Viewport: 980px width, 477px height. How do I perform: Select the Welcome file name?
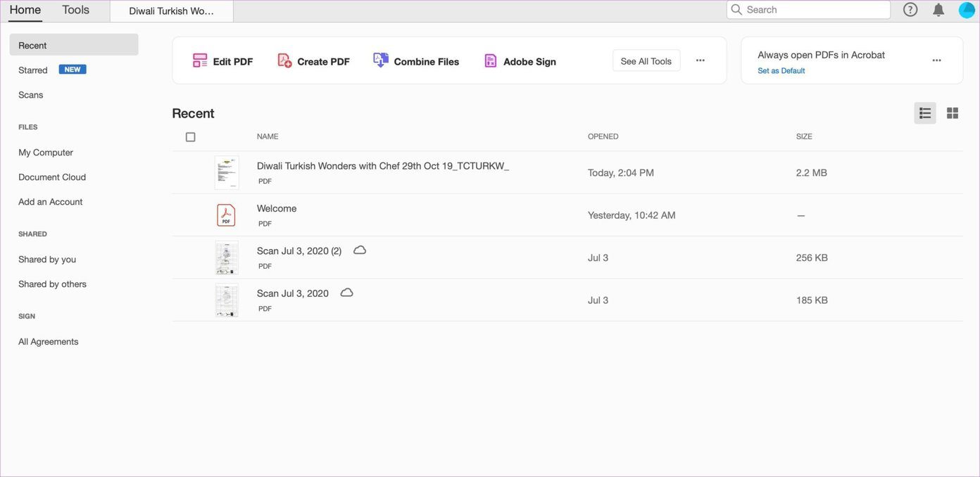point(277,208)
